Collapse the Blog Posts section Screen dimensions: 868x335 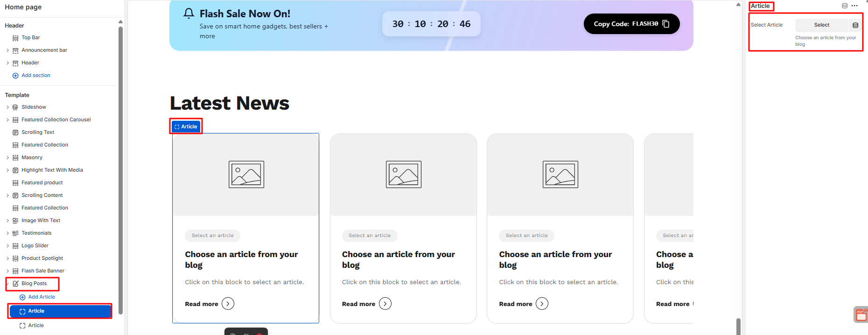7,284
